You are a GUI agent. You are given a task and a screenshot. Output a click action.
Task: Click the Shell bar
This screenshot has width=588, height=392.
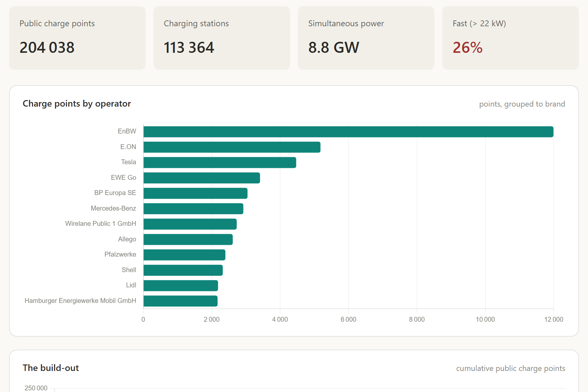183,270
